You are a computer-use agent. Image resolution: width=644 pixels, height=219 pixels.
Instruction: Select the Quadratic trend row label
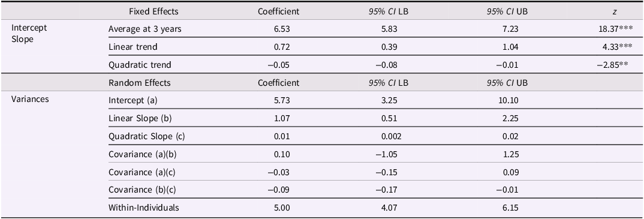140,65
